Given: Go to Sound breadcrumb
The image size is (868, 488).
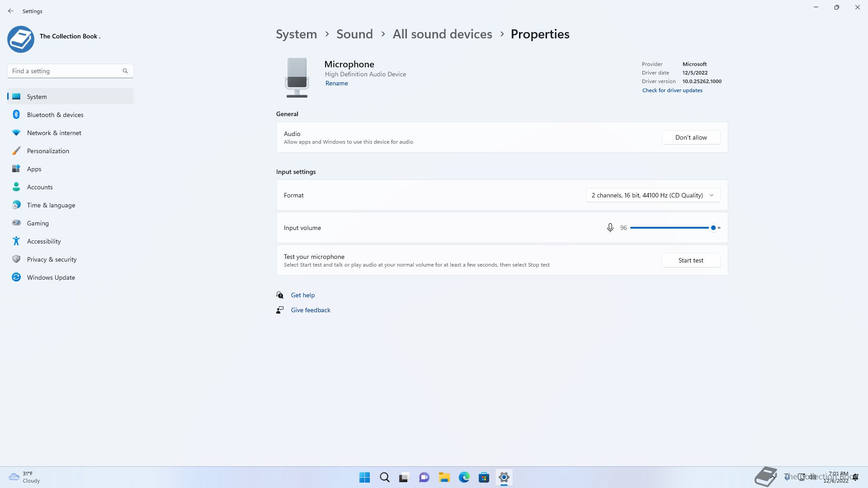Looking at the screenshot, I should point(354,34).
